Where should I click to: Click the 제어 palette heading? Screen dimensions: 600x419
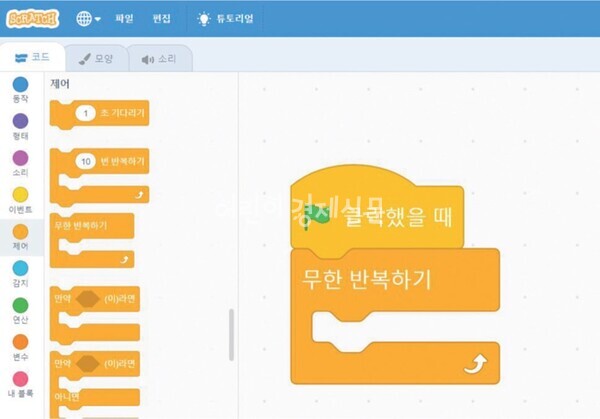pos(60,84)
